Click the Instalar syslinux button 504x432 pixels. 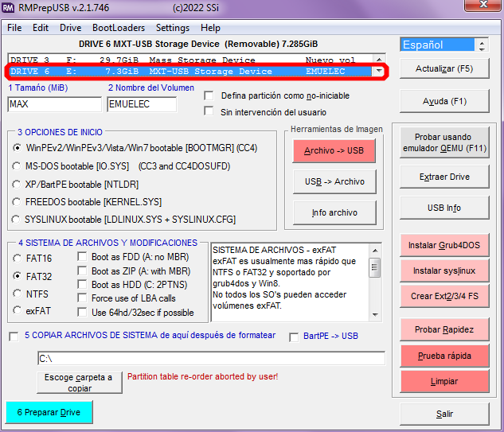(444, 270)
